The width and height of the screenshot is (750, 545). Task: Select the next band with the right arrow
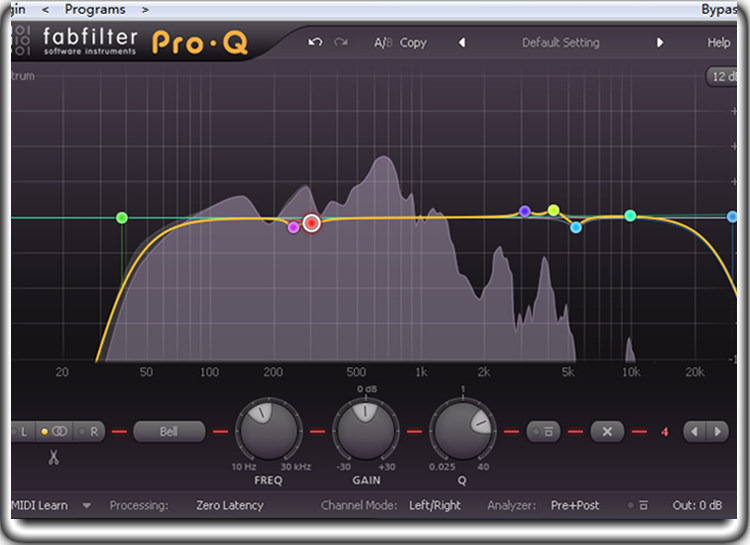717,432
